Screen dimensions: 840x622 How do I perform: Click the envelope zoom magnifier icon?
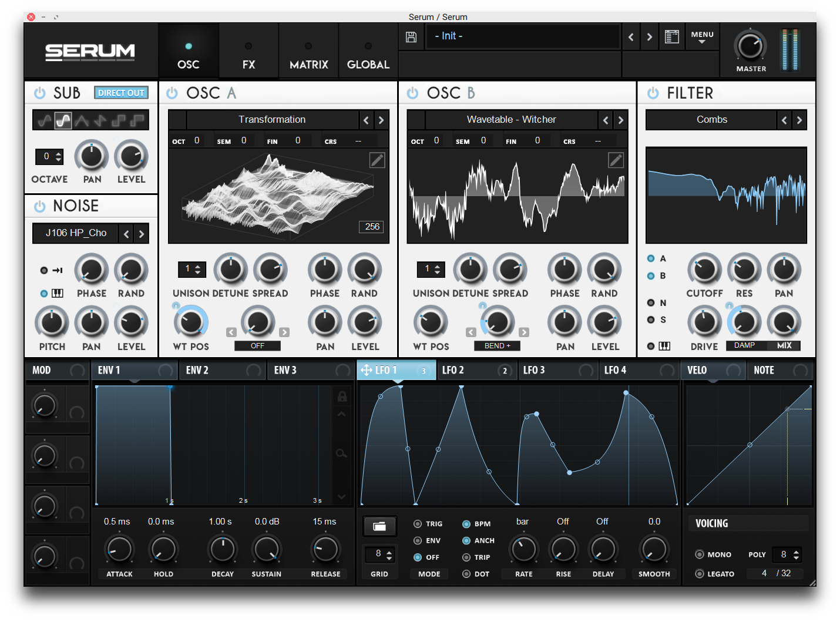[x=341, y=453]
